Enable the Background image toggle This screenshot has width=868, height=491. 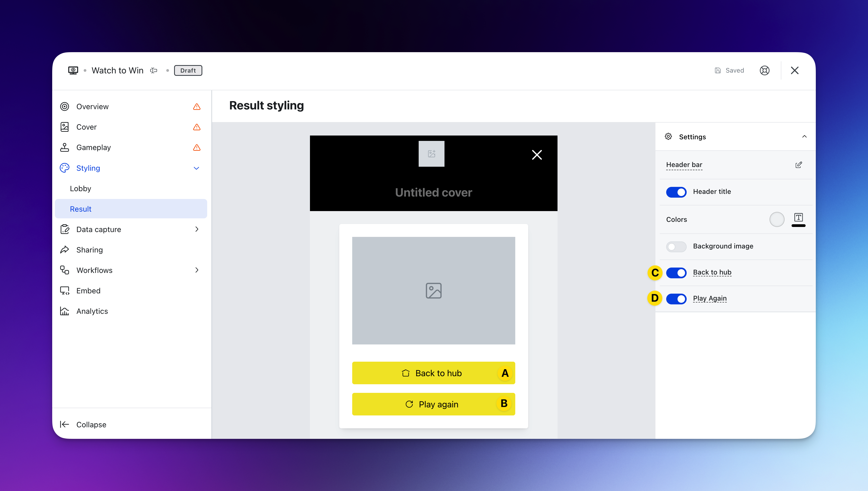coord(676,247)
